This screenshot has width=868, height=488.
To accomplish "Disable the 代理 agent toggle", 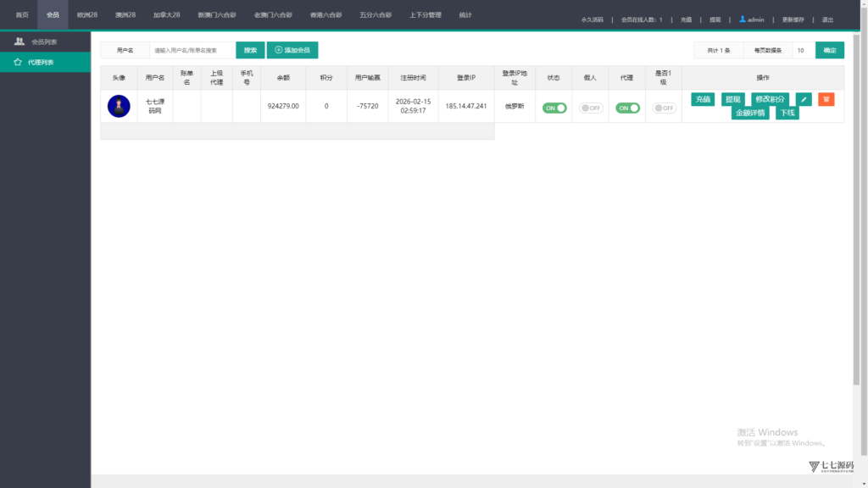I will point(627,108).
